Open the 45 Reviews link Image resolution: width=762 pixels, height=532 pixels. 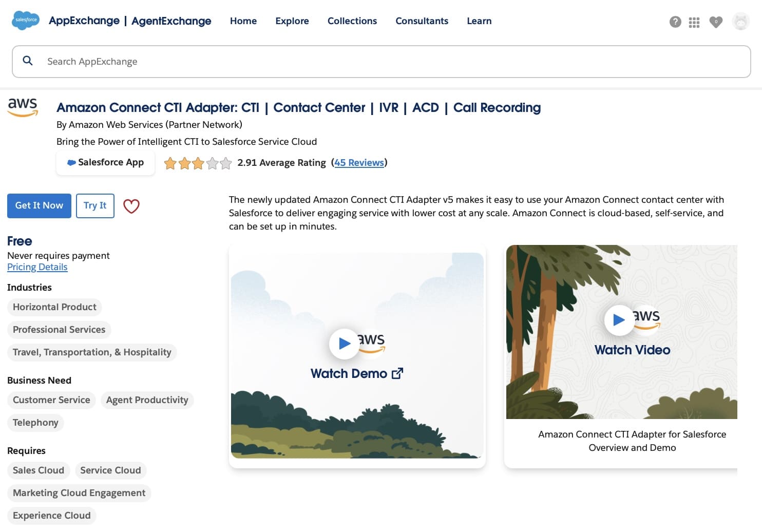[x=359, y=163]
